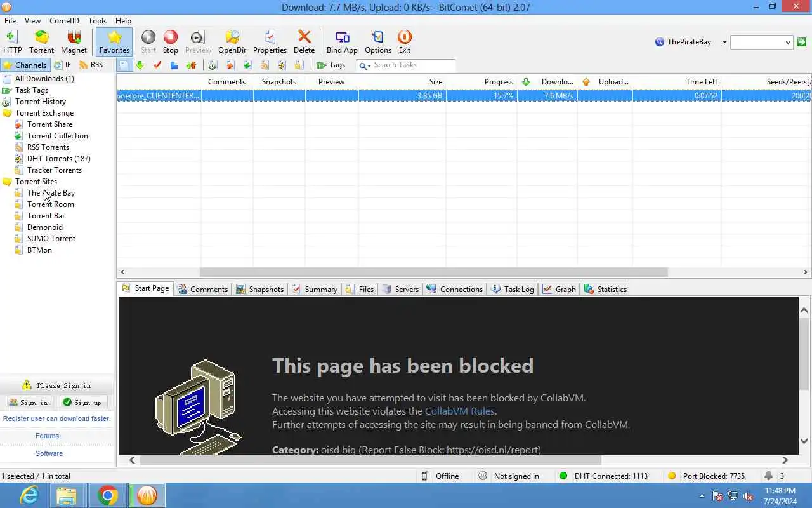Click the blue stopped-tasks filter icon
This screenshot has height=508, width=812.
click(174, 65)
